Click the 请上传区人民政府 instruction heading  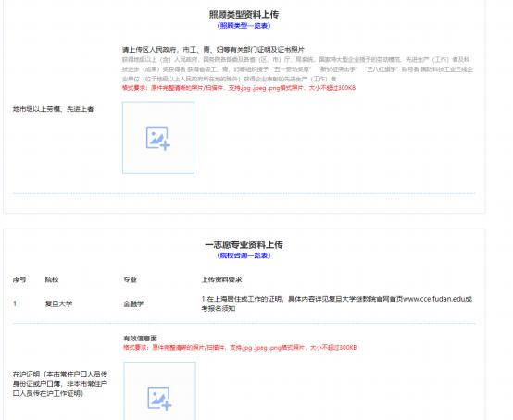pos(213,50)
